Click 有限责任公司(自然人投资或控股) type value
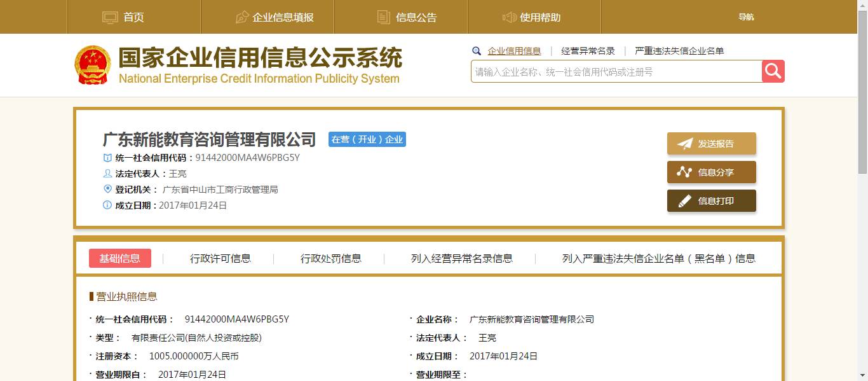 tap(197, 338)
